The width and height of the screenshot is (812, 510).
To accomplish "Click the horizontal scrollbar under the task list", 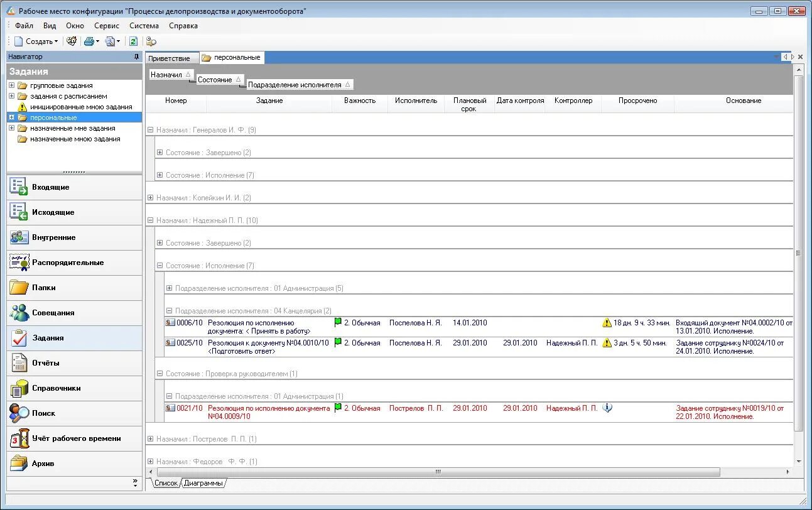I will (438, 472).
